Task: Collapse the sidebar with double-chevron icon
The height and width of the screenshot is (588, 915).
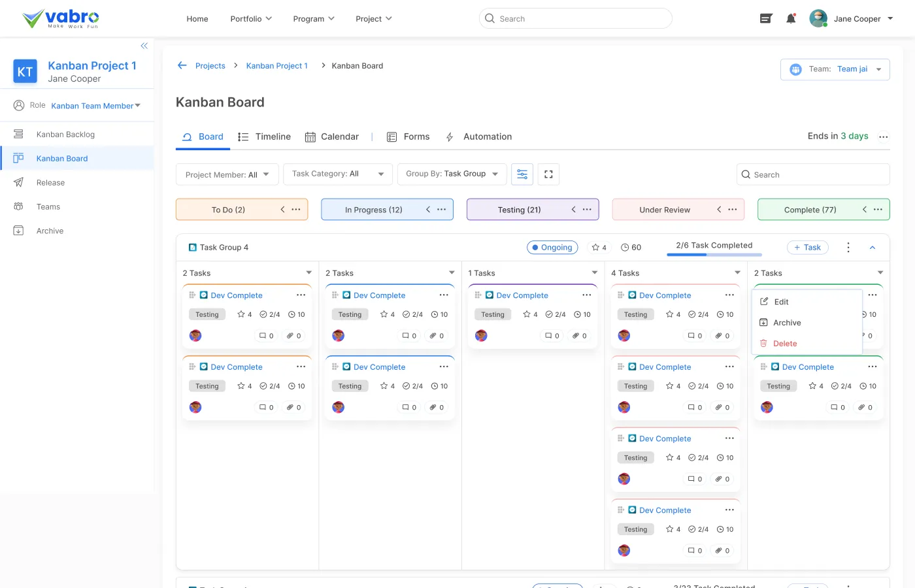Action: tap(144, 46)
